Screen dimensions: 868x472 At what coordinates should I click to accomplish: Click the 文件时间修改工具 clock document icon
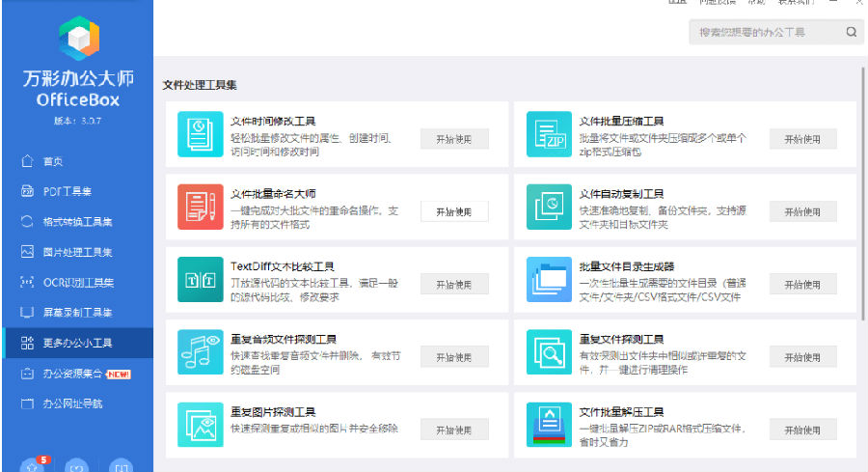[x=201, y=134]
